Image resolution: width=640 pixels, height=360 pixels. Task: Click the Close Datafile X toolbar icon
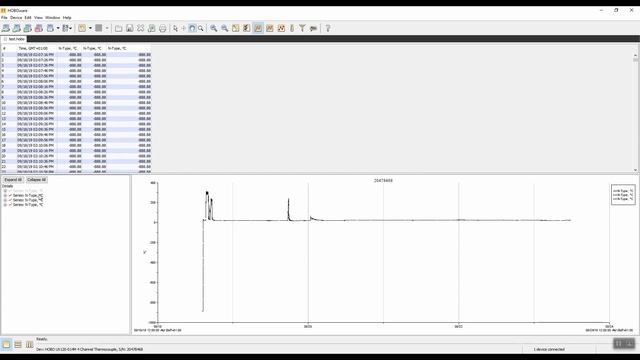[x=140, y=28]
